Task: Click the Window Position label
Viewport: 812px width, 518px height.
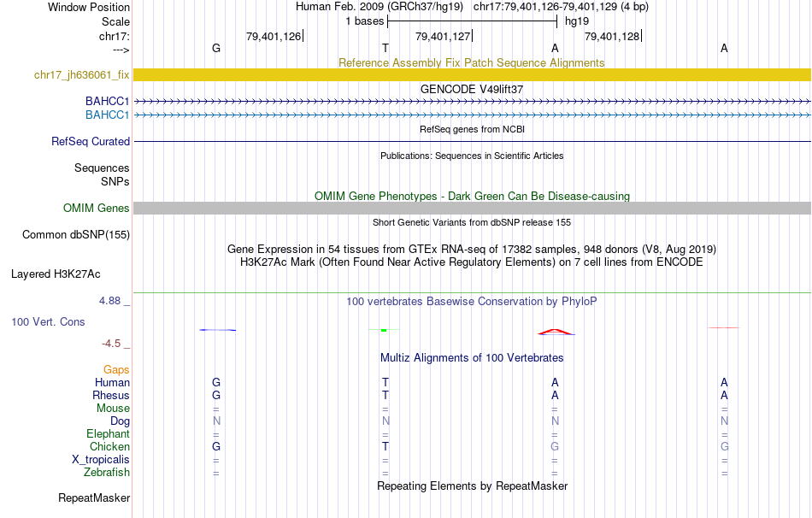Action: click(89, 7)
